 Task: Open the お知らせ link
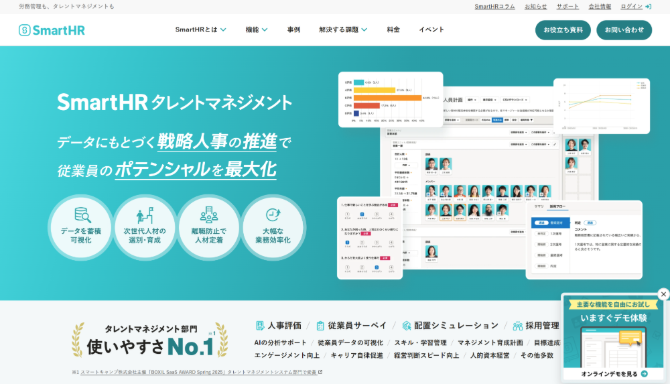click(535, 6)
